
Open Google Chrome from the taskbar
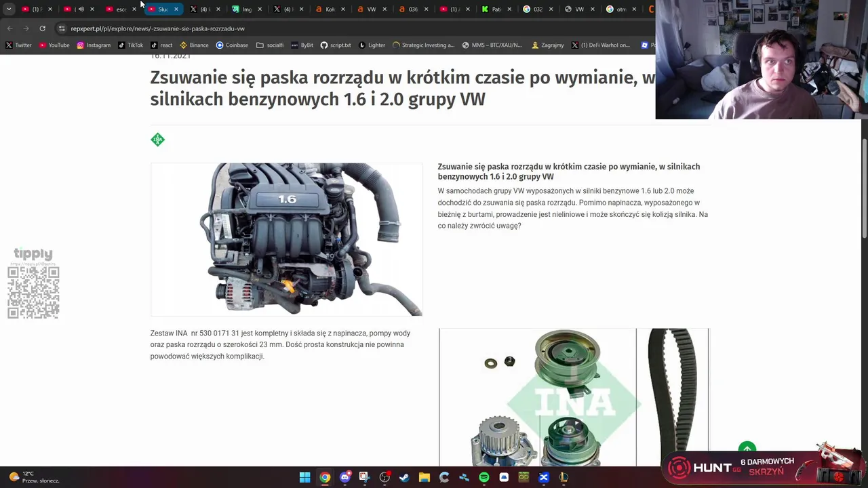[x=325, y=477]
